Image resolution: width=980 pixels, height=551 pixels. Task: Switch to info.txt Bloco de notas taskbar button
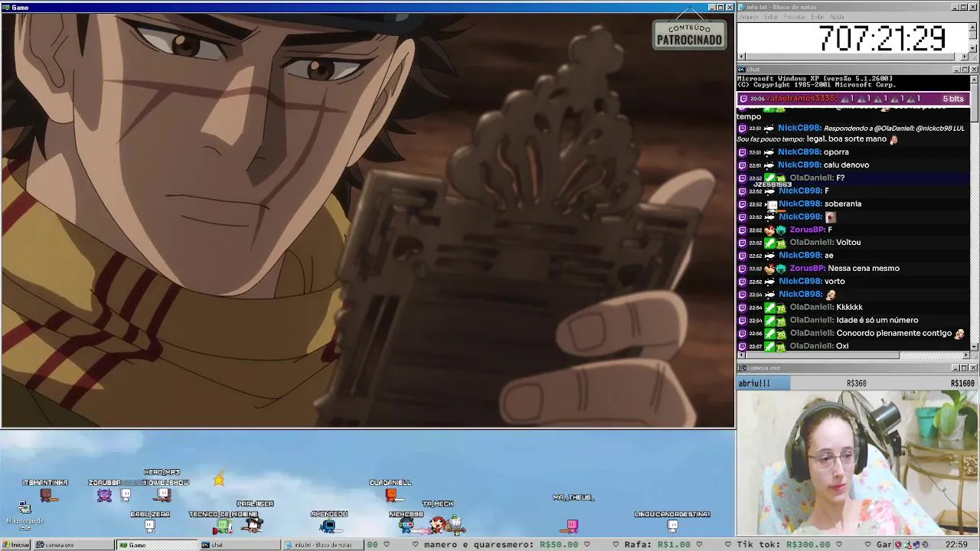[x=323, y=545]
